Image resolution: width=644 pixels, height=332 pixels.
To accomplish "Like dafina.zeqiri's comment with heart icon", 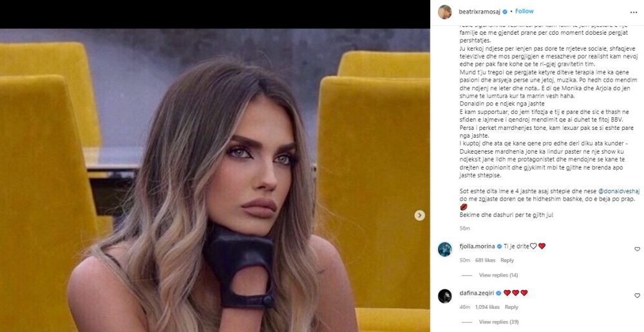I will [637, 296].
